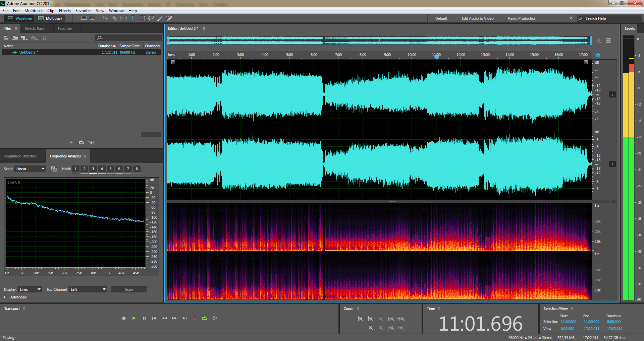The image size is (644, 341).
Task: Click the Skip Selection transport icon
Action: click(x=215, y=318)
